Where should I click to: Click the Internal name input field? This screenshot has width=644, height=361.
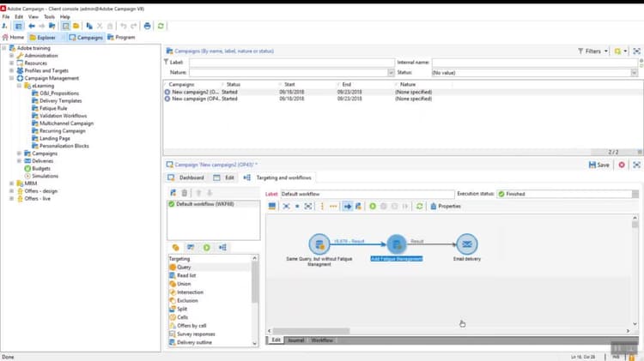point(535,63)
